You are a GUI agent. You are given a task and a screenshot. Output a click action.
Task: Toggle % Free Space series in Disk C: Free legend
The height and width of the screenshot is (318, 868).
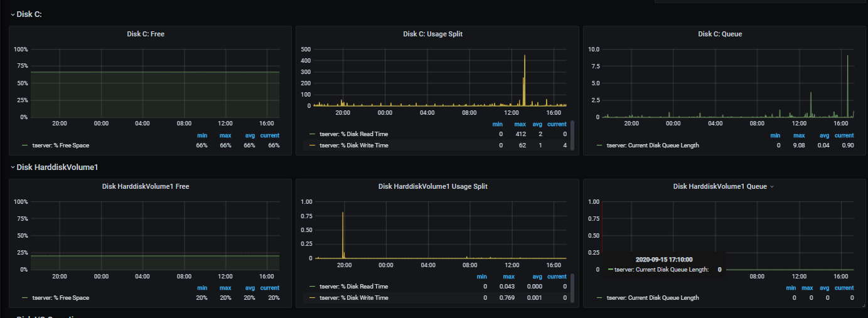pyautogui.click(x=60, y=146)
